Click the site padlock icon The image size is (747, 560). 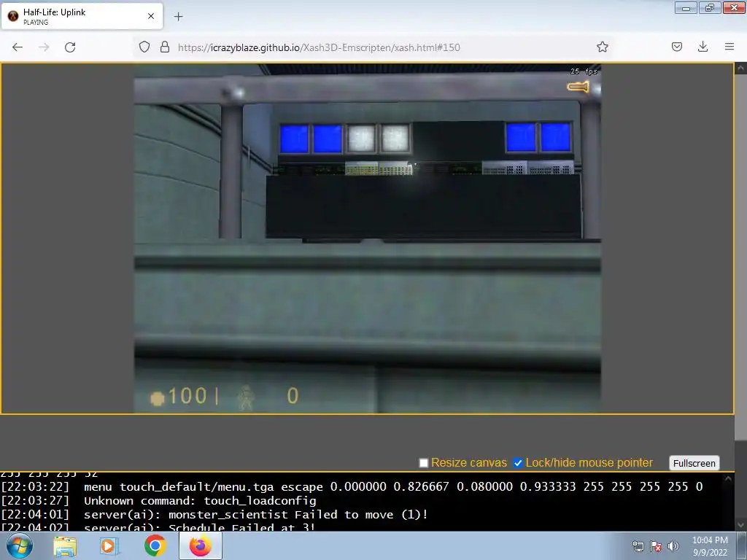click(x=165, y=47)
